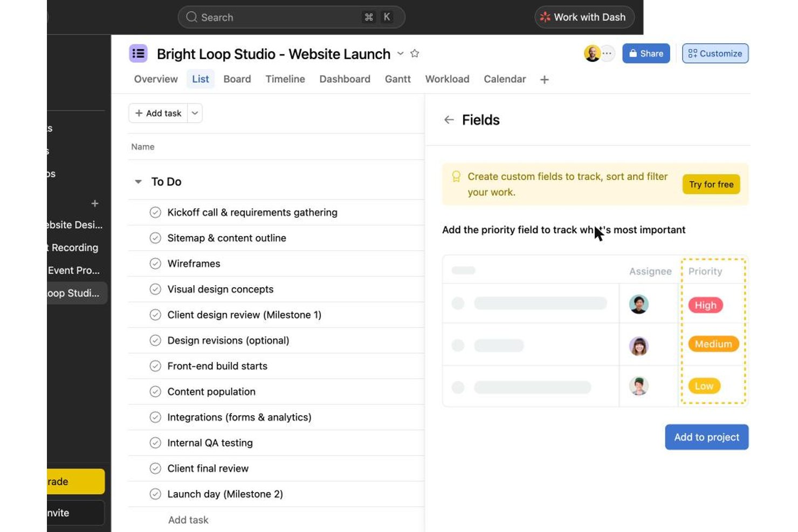Mark Content population complete
This screenshot has width=798, height=532.
155,391
